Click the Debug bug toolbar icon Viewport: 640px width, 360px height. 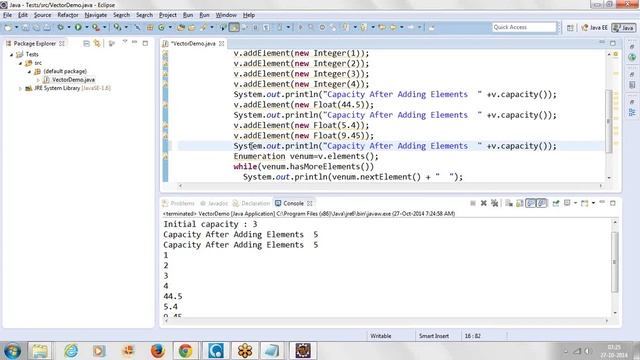(60, 27)
